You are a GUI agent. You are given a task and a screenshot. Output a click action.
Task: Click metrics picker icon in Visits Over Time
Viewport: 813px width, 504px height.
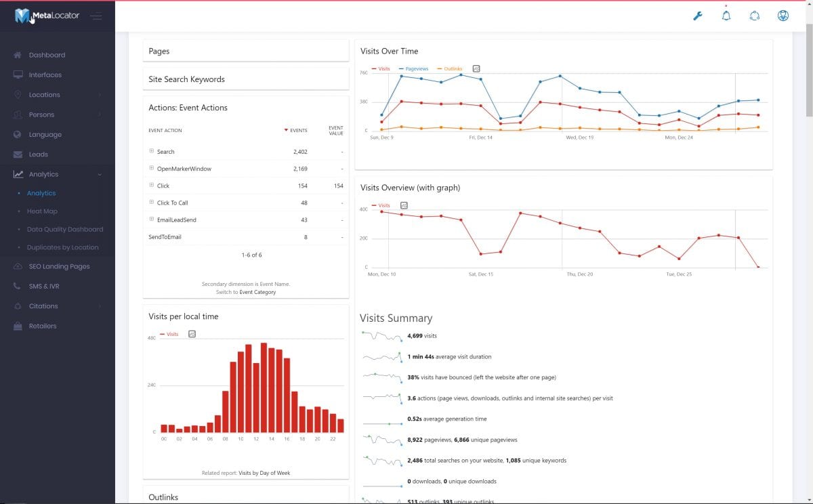click(x=476, y=68)
